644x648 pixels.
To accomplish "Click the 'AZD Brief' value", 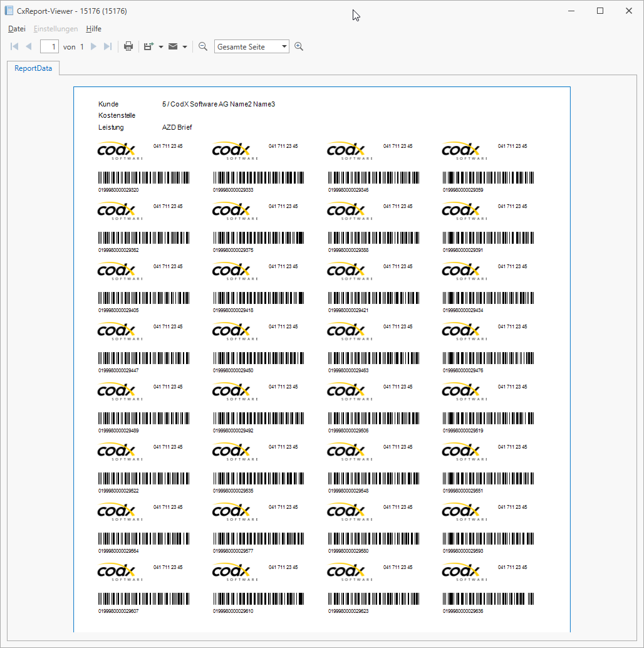I will [177, 127].
